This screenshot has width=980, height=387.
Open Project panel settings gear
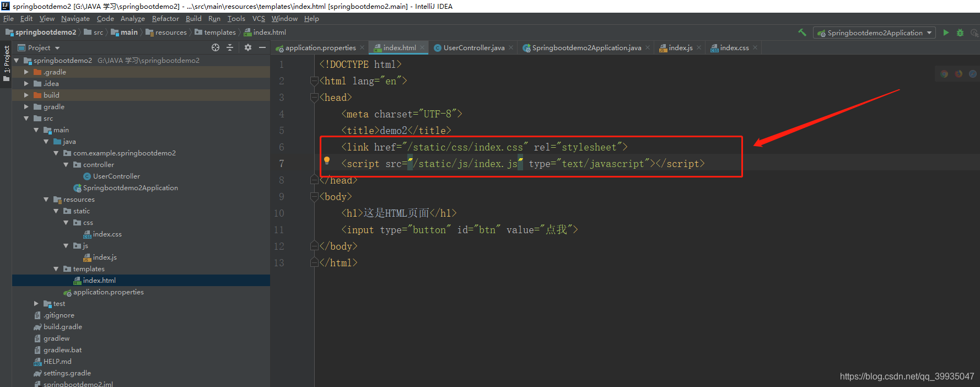248,47
